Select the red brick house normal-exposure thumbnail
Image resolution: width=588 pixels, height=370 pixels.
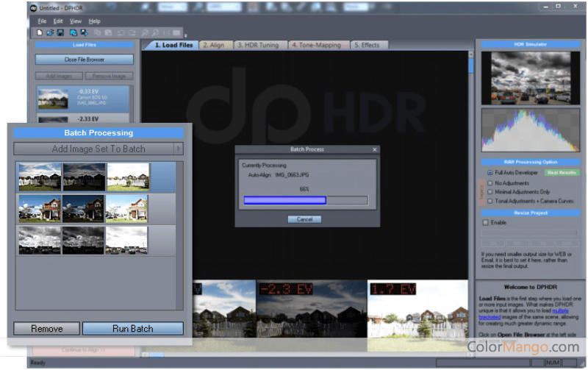point(40,209)
